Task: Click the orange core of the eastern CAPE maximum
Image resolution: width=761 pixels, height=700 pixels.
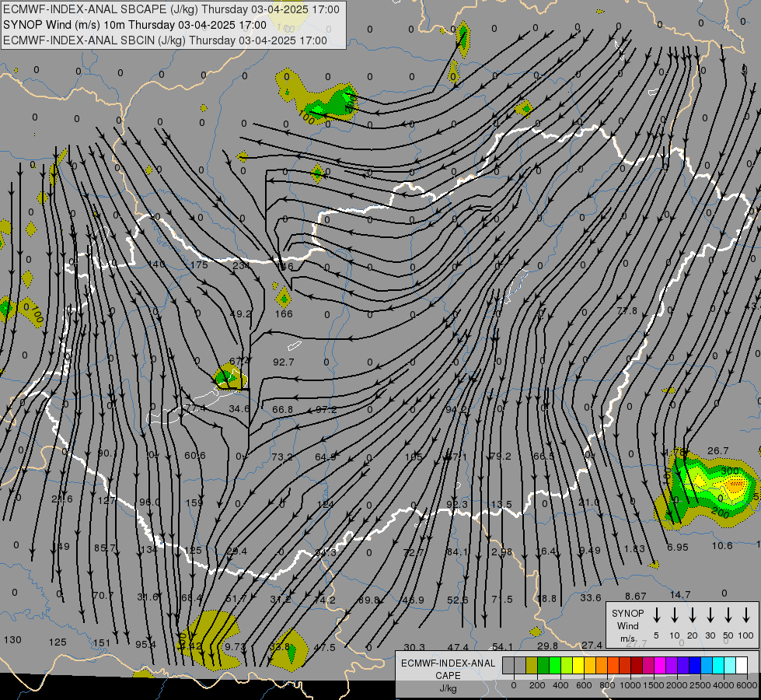Action: pyautogui.click(x=735, y=485)
